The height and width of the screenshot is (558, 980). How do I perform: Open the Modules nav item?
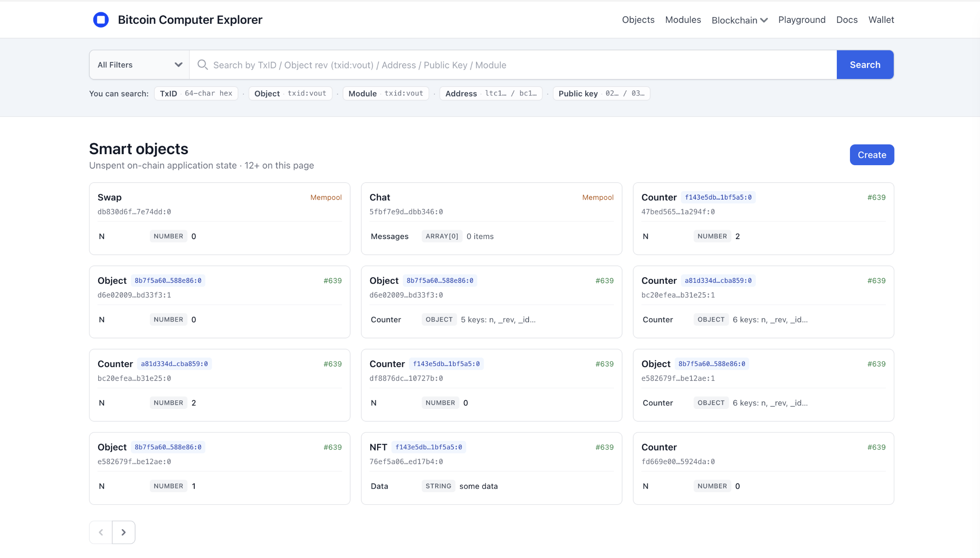(683, 20)
